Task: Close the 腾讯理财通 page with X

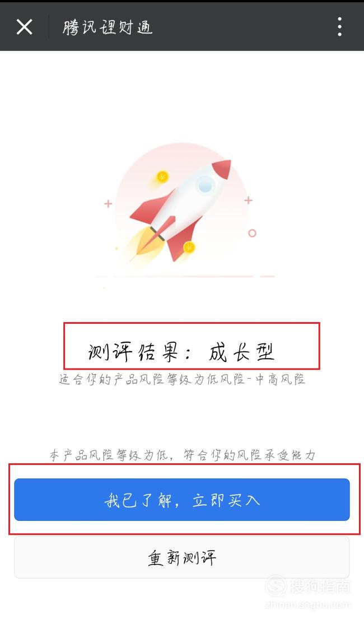Action: (x=24, y=27)
